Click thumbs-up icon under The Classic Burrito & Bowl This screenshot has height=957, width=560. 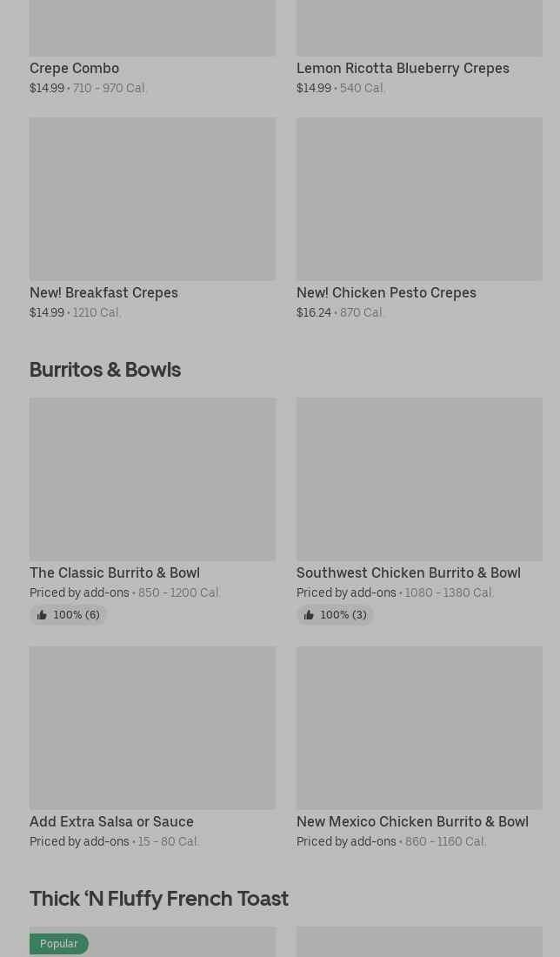[42, 615]
